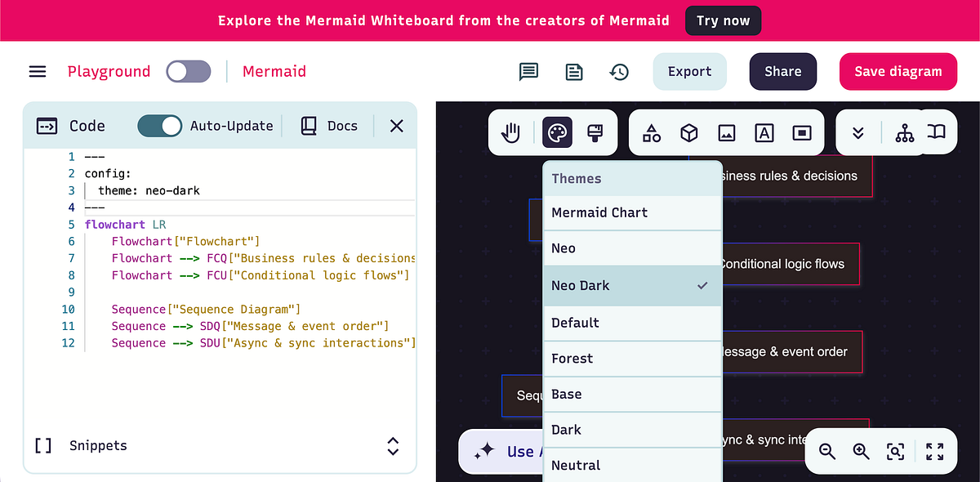Click the theme palette icon

click(x=557, y=132)
